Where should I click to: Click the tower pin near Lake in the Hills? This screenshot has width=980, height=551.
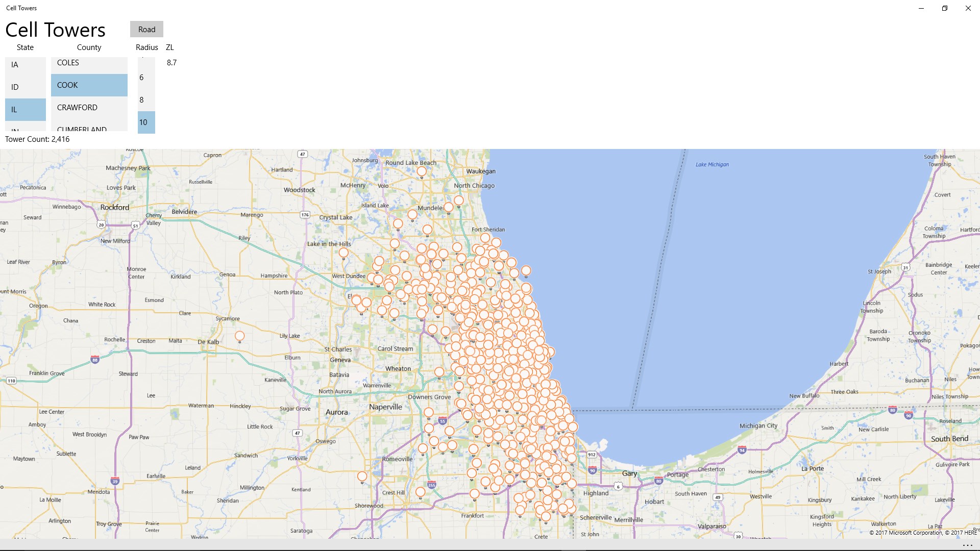(344, 253)
